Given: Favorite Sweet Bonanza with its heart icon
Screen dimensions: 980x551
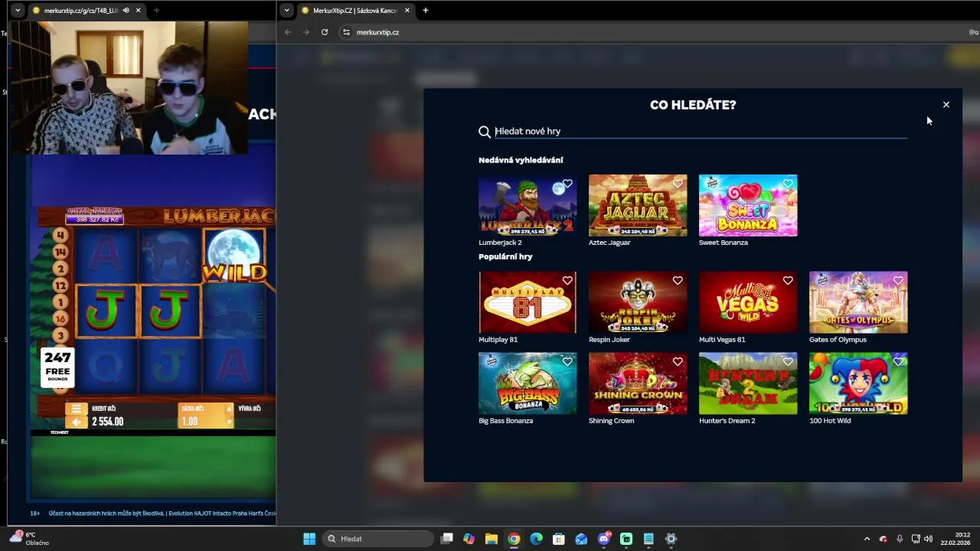Looking at the screenshot, I should (788, 184).
